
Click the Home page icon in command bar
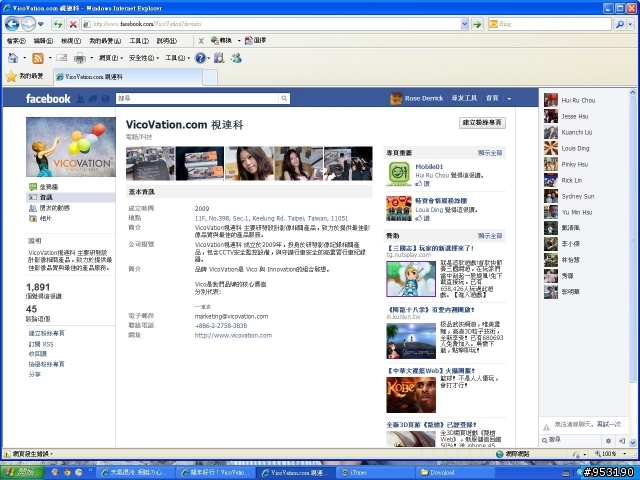pyautogui.click(x=13, y=58)
